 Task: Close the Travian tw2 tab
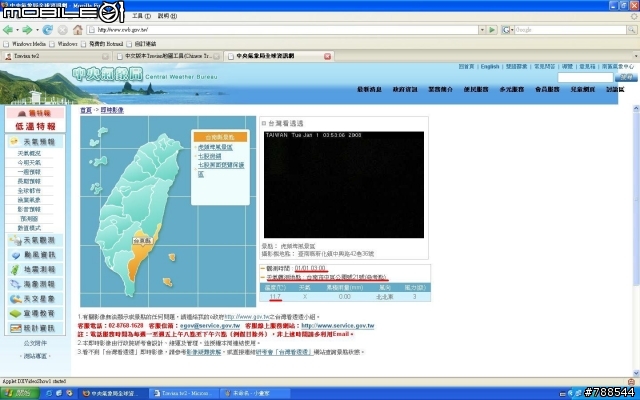point(105,56)
